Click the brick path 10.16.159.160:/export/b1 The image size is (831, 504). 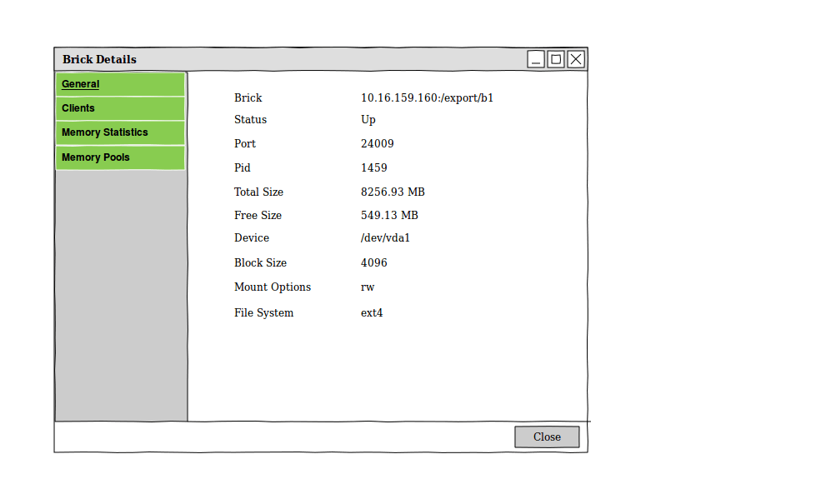coord(427,98)
